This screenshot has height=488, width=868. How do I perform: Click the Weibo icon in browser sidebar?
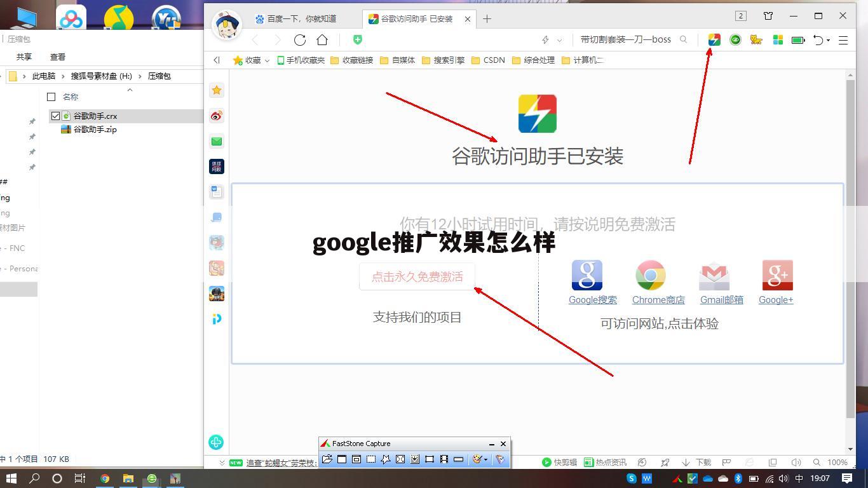(217, 116)
